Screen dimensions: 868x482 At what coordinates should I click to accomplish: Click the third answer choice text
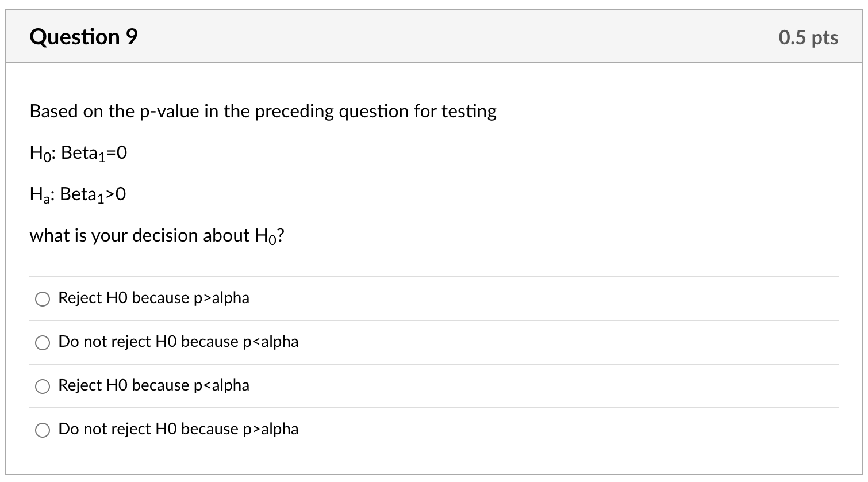[x=153, y=385]
